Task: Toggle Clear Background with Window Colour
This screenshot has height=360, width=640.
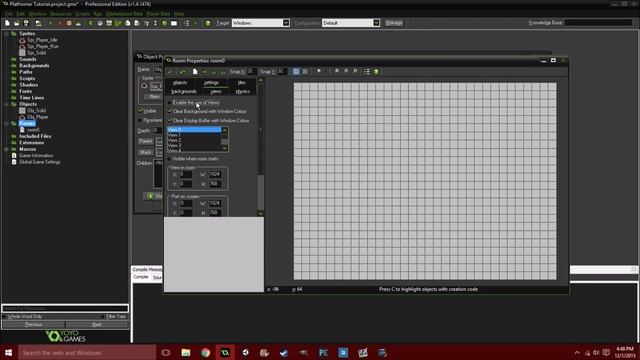Action: 170,111
